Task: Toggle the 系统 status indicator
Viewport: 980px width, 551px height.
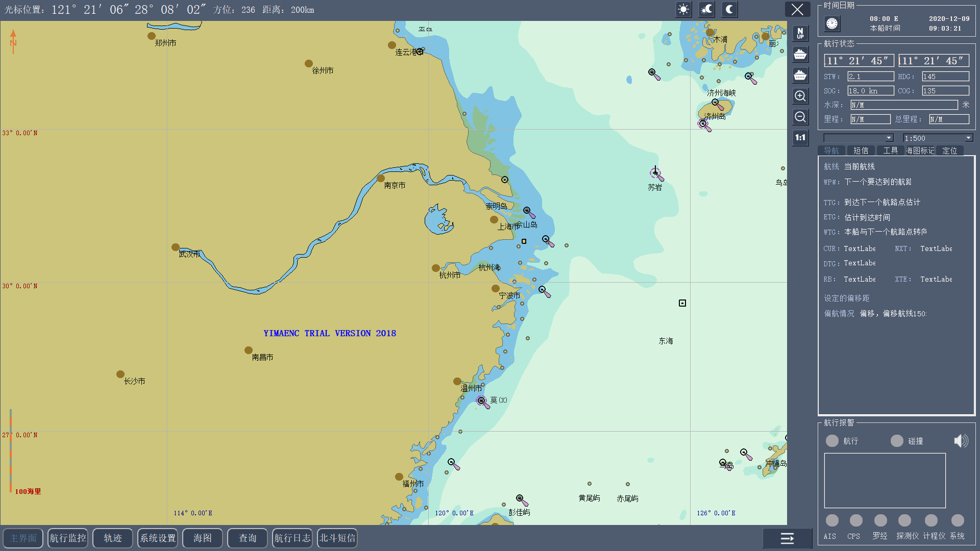Action: click(958, 520)
